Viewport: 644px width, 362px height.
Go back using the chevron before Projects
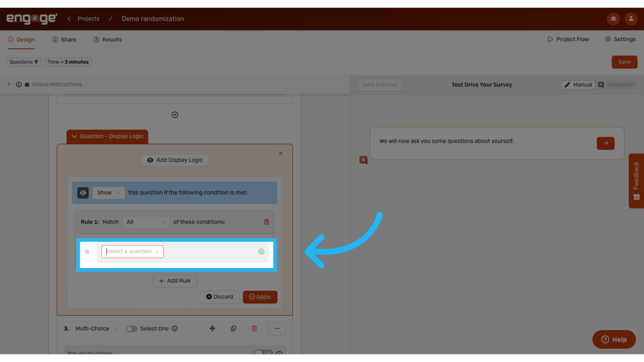[x=69, y=19]
